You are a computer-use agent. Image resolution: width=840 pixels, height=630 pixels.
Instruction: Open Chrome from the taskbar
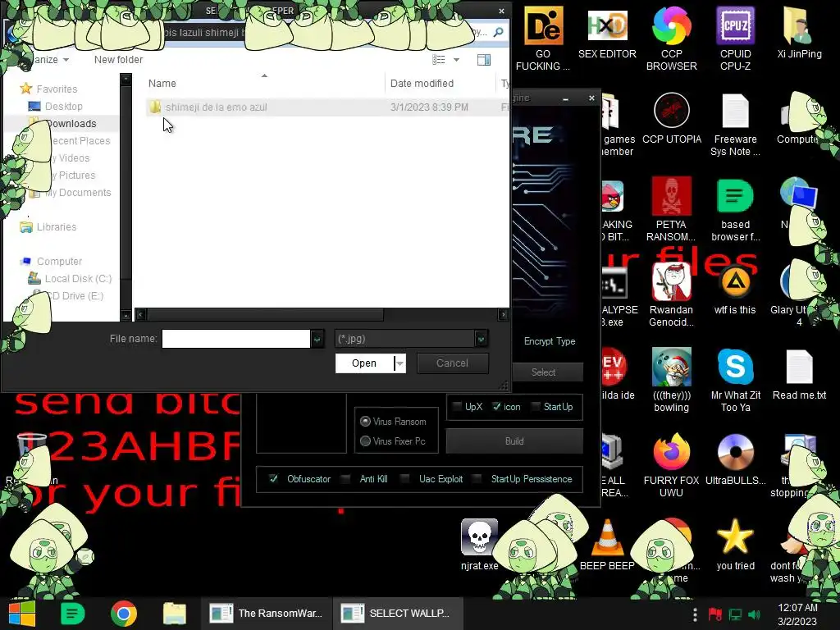[x=124, y=614]
